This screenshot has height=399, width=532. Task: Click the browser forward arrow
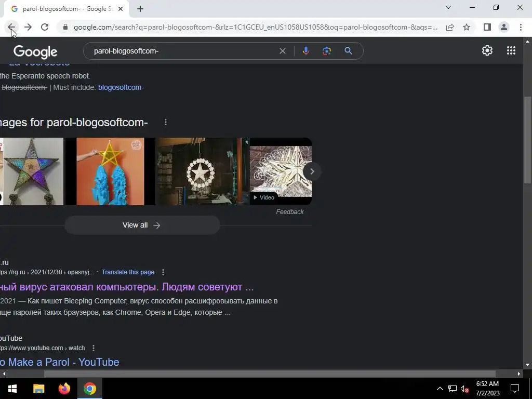[28, 27]
